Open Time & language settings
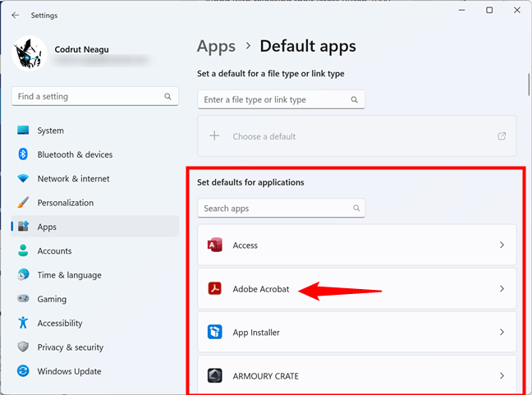This screenshot has width=532, height=395. coord(95,275)
